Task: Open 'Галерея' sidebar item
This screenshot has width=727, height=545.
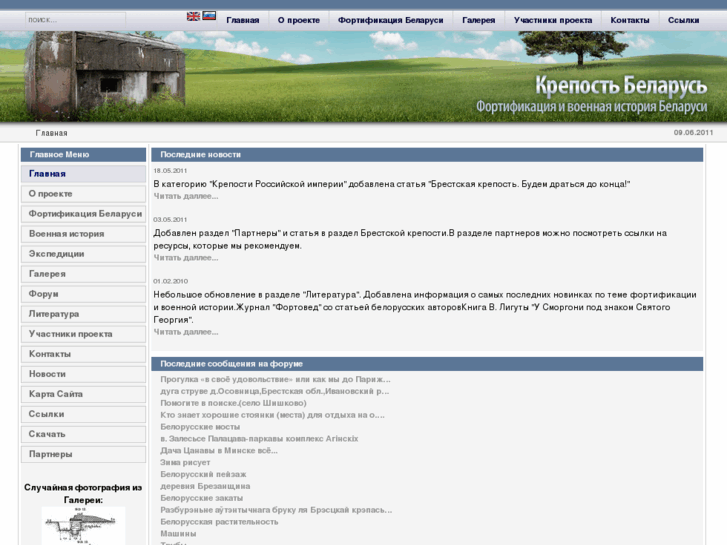Action: point(83,274)
